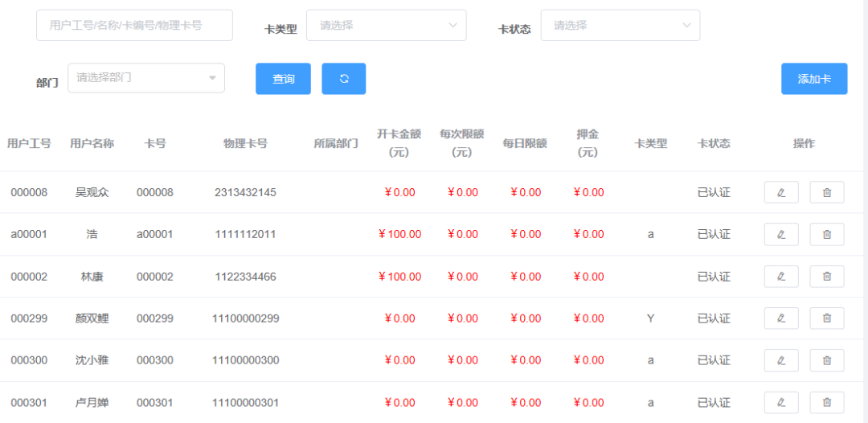Delete the card of user 林康
Image resolution: width=868 pixels, height=423 pixels.
(x=826, y=277)
